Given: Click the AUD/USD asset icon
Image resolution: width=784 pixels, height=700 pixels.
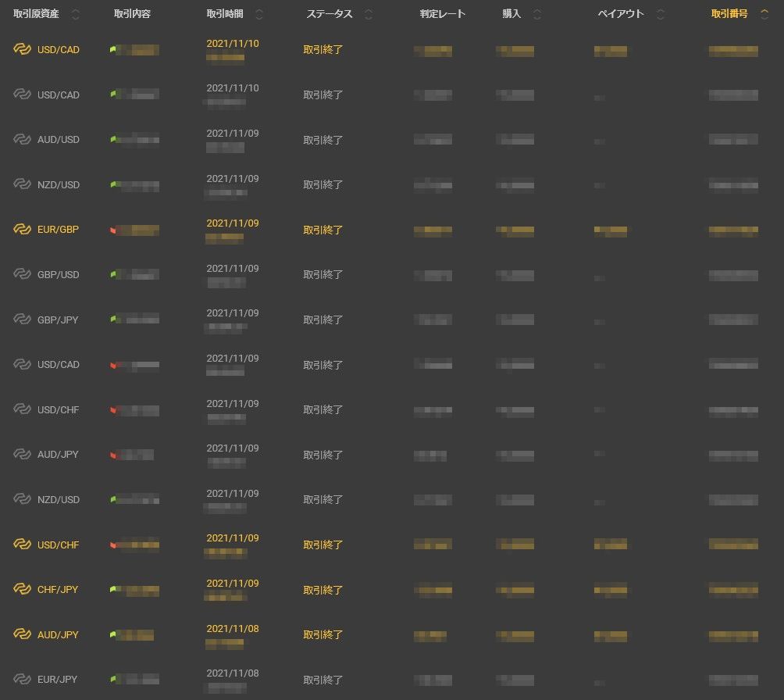Looking at the screenshot, I should 22,140.
